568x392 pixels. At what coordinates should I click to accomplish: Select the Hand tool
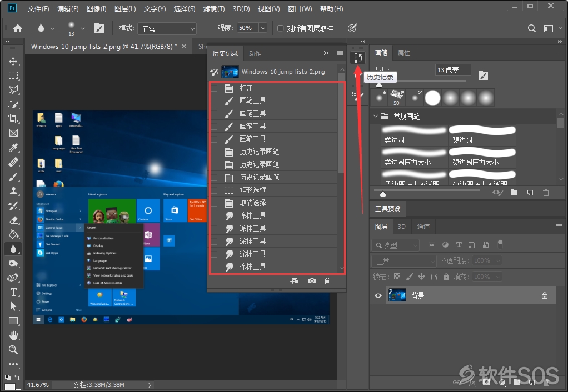[x=13, y=335]
